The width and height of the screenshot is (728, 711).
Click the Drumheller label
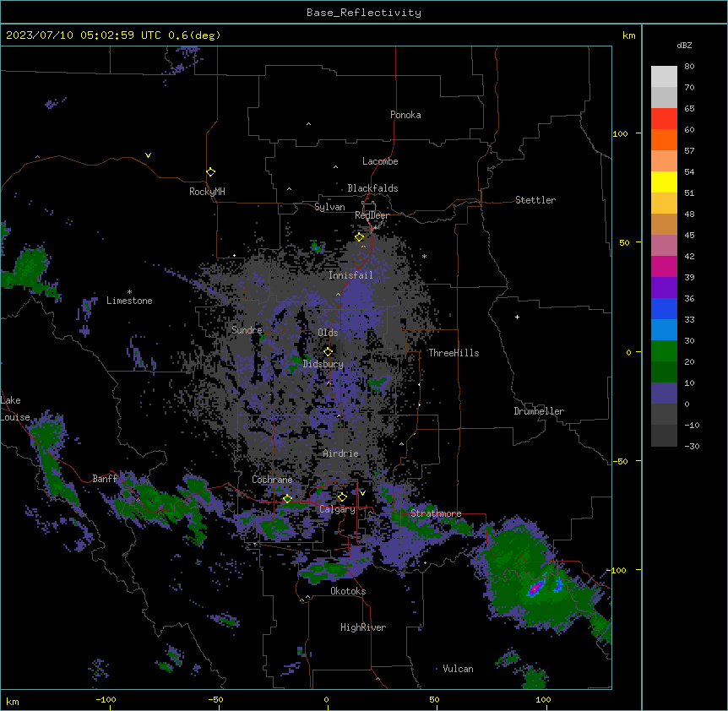[x=539, y=411]
